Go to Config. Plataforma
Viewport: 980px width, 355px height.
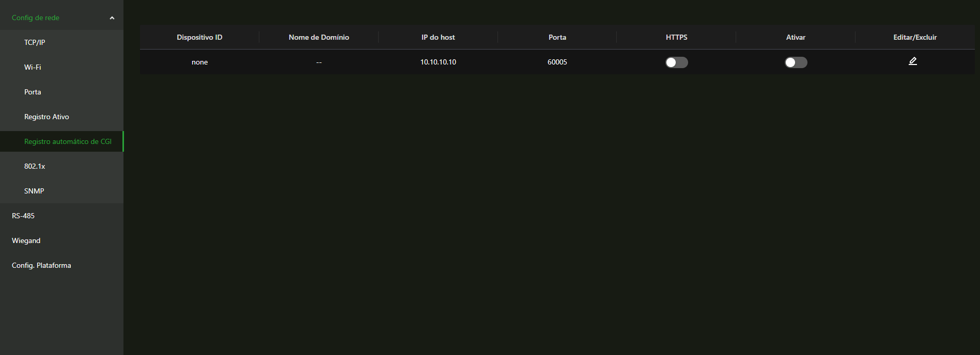coord(41,265)
